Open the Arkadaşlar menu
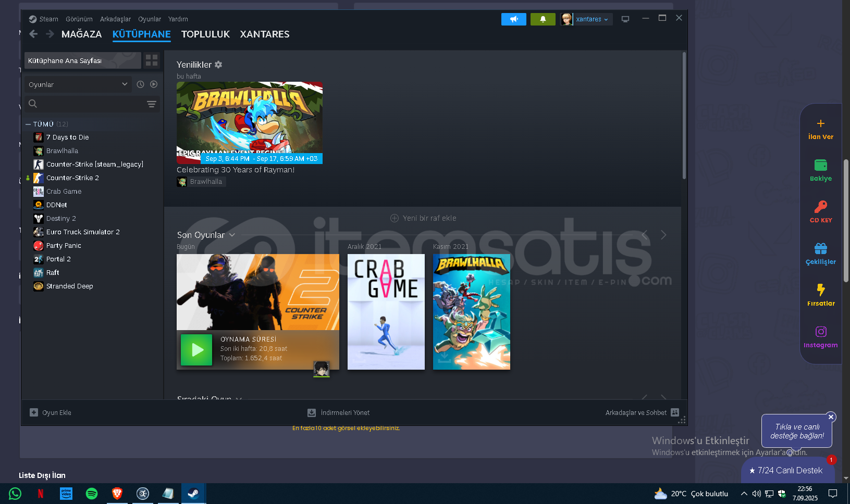This screenshot has width=850, height=504. [x=116, y=19]
